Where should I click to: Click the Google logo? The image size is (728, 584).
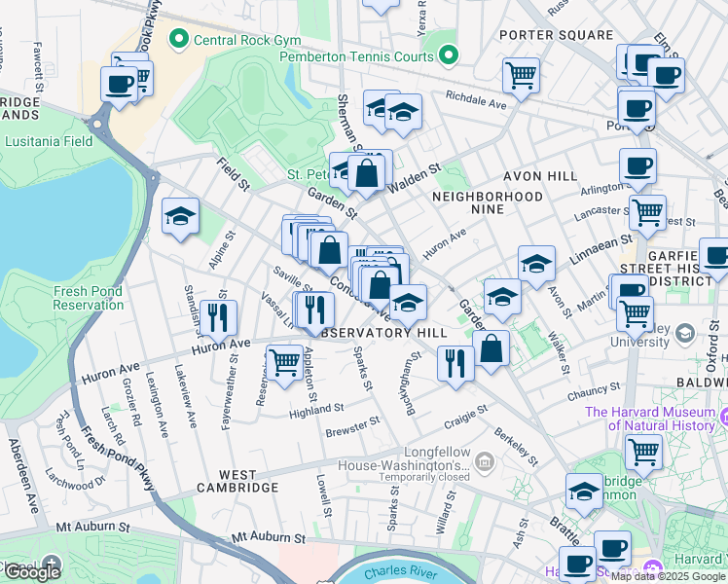point(31,571)
